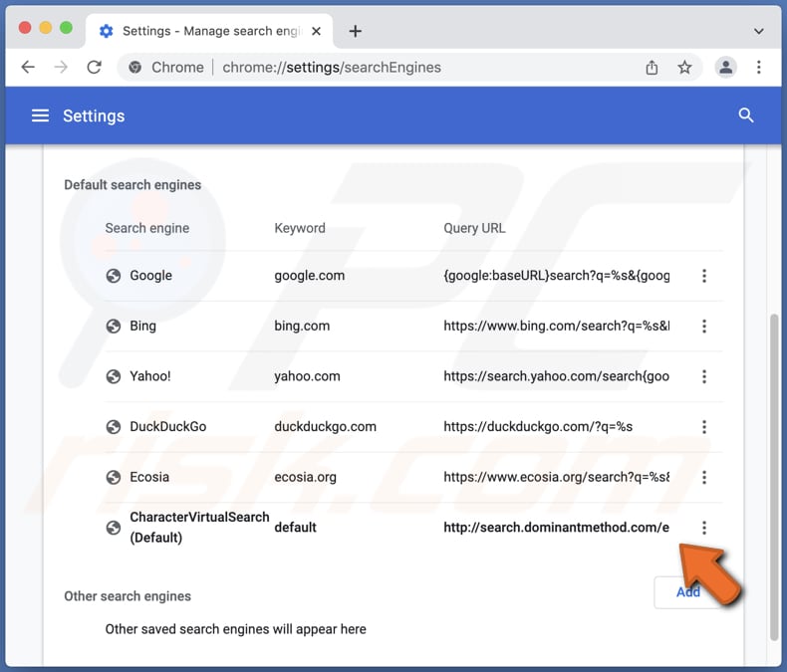Click the Other search engines heading
The image size is (787, 672).
click(128, 596)
